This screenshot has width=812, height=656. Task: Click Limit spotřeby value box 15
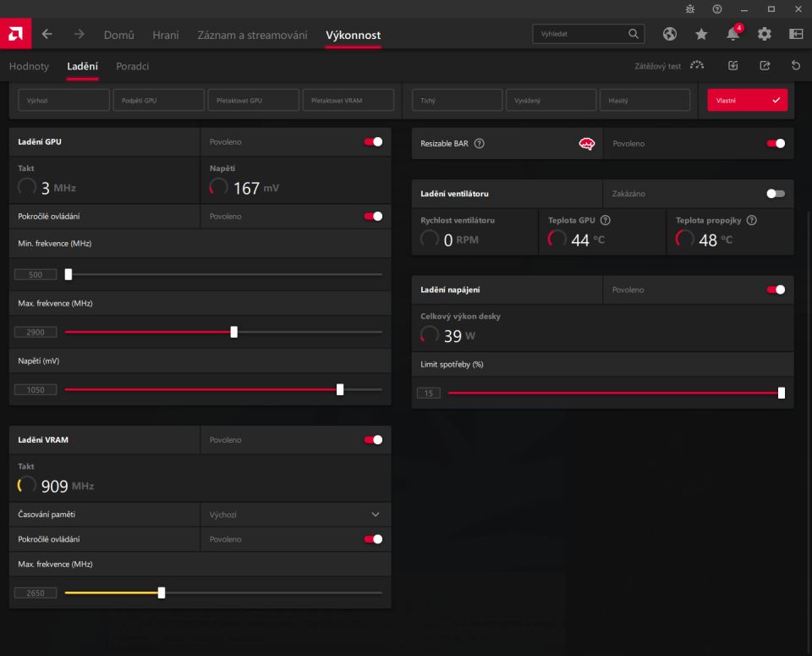(x=429, y=393)
